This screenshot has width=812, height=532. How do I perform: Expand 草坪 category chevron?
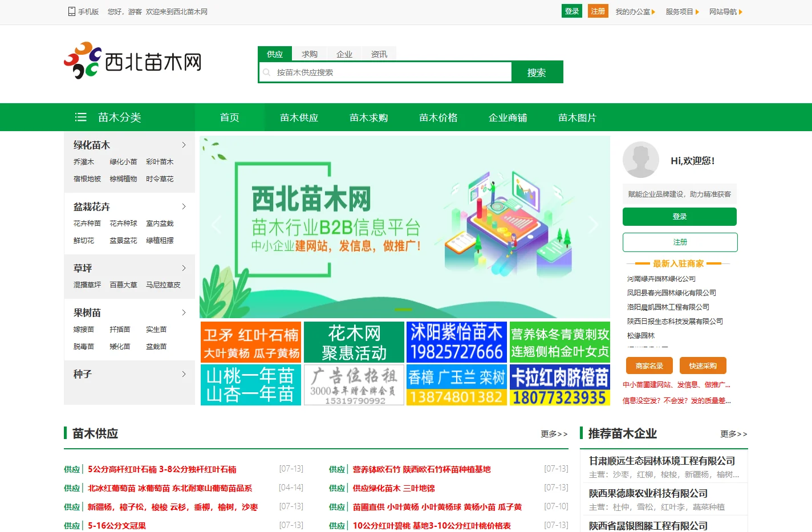pos(184,268)
